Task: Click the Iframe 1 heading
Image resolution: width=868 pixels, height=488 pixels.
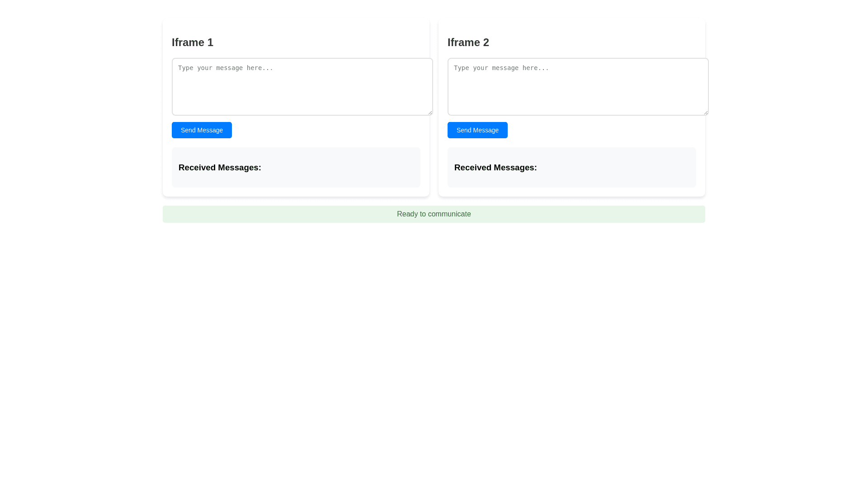Action: 193,42
